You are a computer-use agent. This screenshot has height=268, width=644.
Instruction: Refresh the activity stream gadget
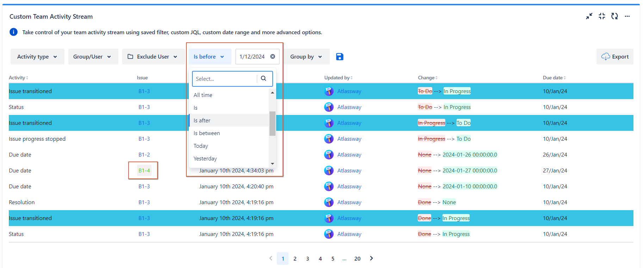(614, 16)
